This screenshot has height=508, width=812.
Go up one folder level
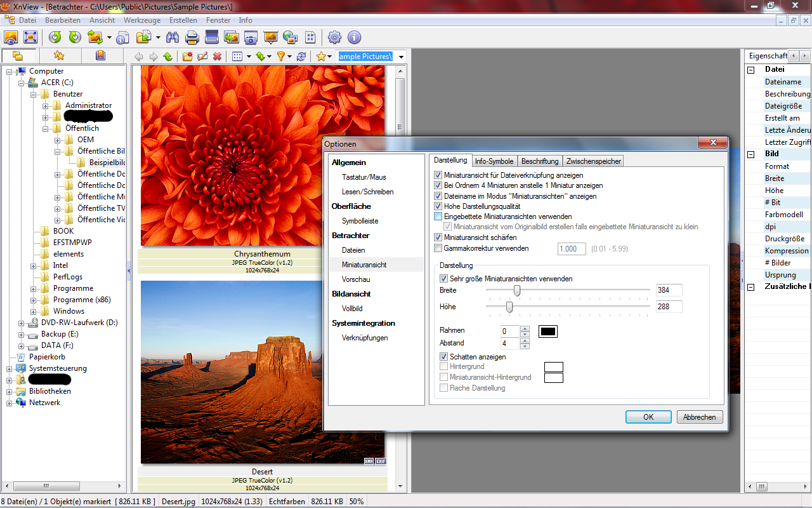tap(168, 57)
